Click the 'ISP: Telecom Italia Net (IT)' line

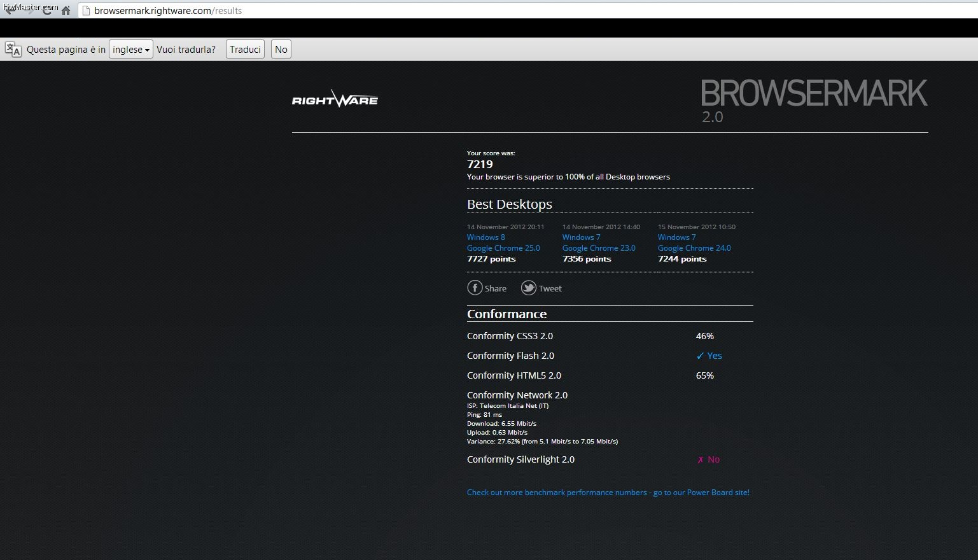point(508,406)
